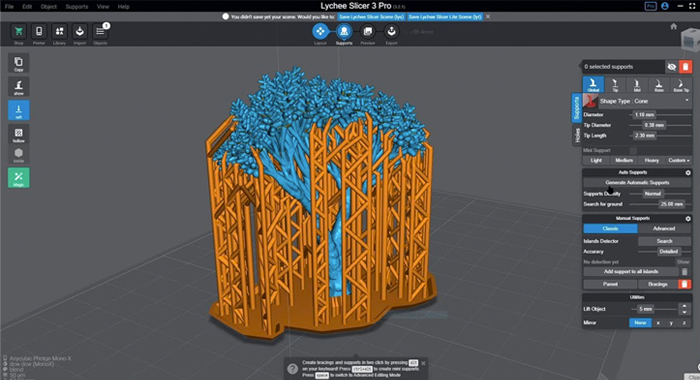The height and width of the screenshot is (380, 700).
Task: Click gray trash icon beside islands button
Action: [x=685, y=271]
